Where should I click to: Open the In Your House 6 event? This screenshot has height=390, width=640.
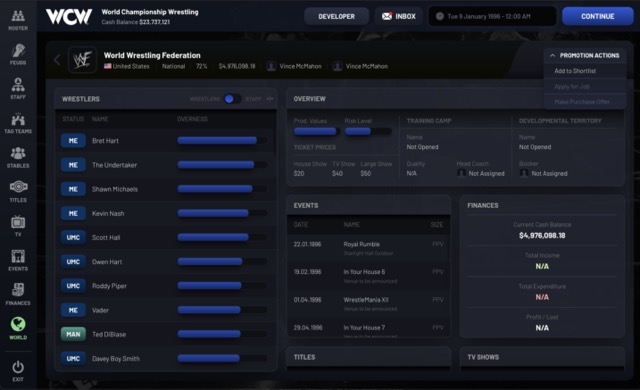click(369, 276)
